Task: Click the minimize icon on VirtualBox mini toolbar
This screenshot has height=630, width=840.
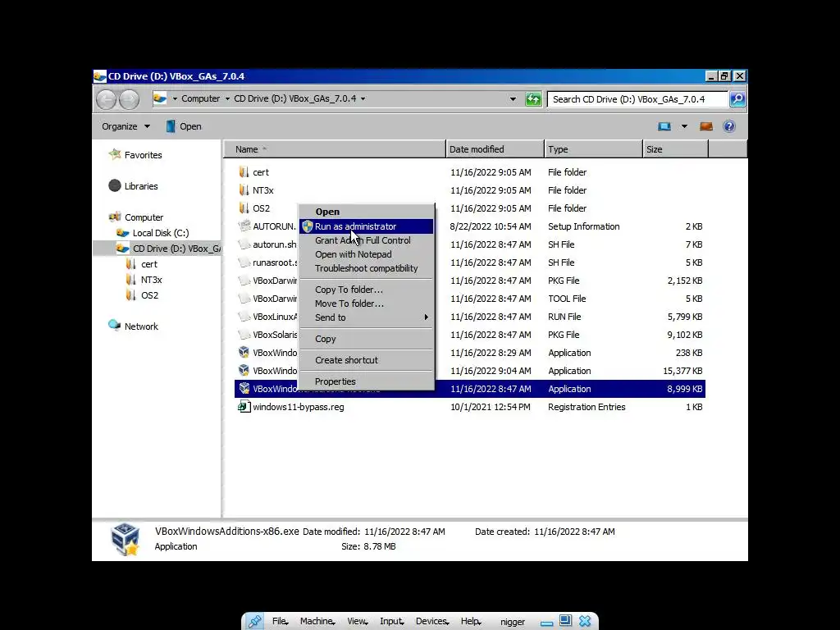Action: [x=546, y=623]
